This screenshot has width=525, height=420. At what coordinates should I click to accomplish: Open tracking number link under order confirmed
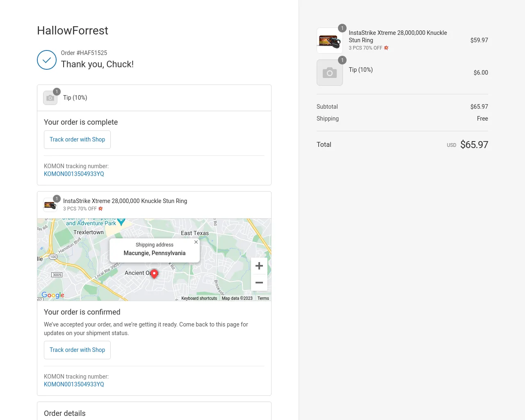[74, 384]
